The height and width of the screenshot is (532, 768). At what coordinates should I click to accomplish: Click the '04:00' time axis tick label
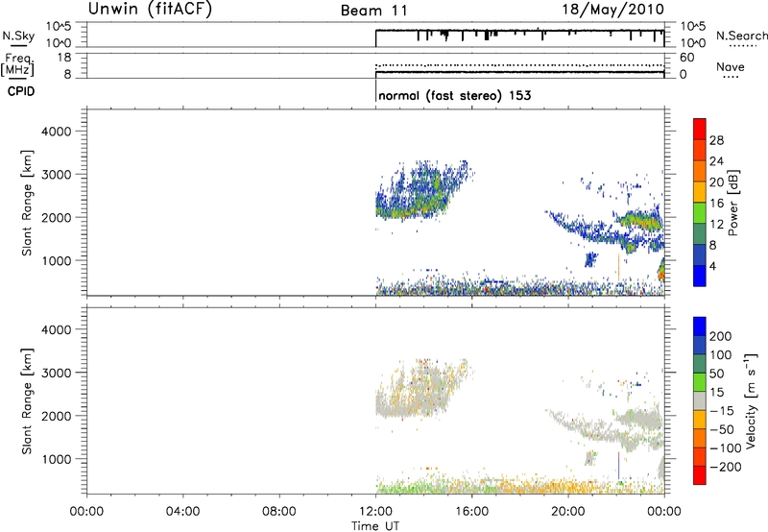pos(182,512)
